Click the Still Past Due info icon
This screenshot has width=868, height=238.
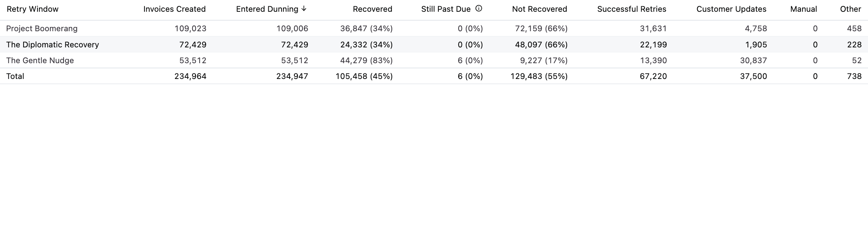(478, 8)
